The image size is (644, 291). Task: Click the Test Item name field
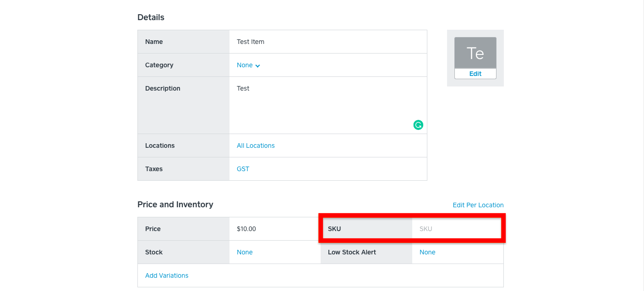[x=327, y=42]
